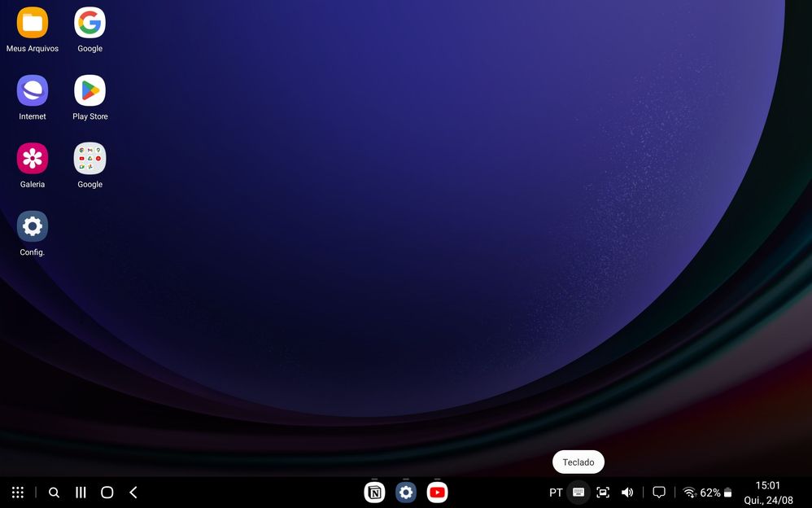Go back with the back arrow
Screen dimensions: 812x508
[133, 493]
